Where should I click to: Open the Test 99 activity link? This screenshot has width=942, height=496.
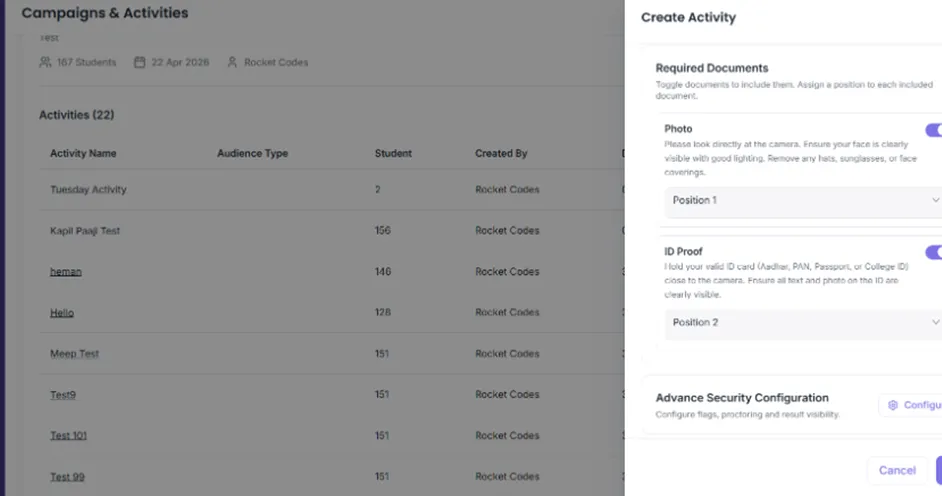[x=67, y=477]
